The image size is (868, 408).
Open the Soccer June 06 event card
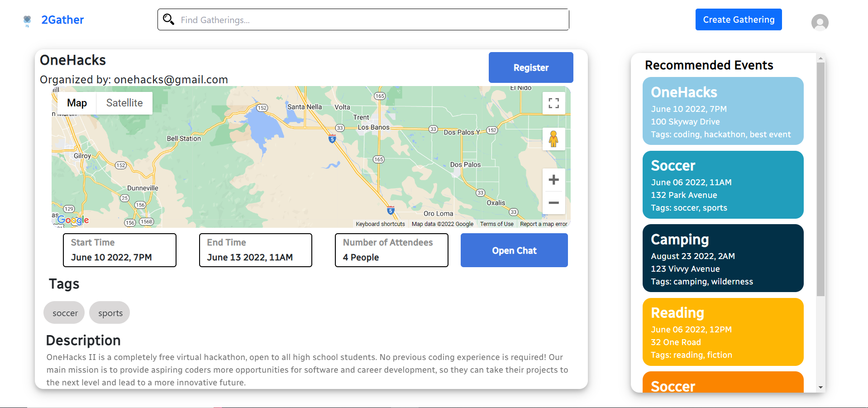pos(723,185)
